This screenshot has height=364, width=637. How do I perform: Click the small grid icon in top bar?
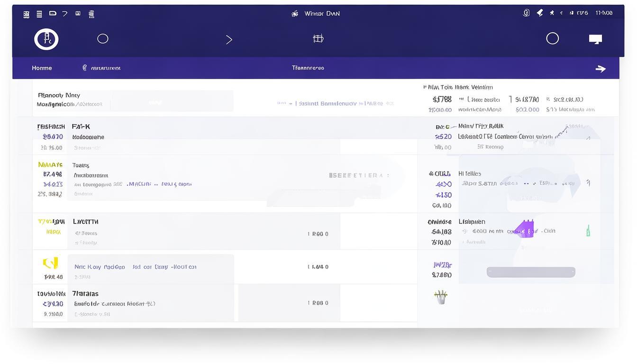(27, 14)
